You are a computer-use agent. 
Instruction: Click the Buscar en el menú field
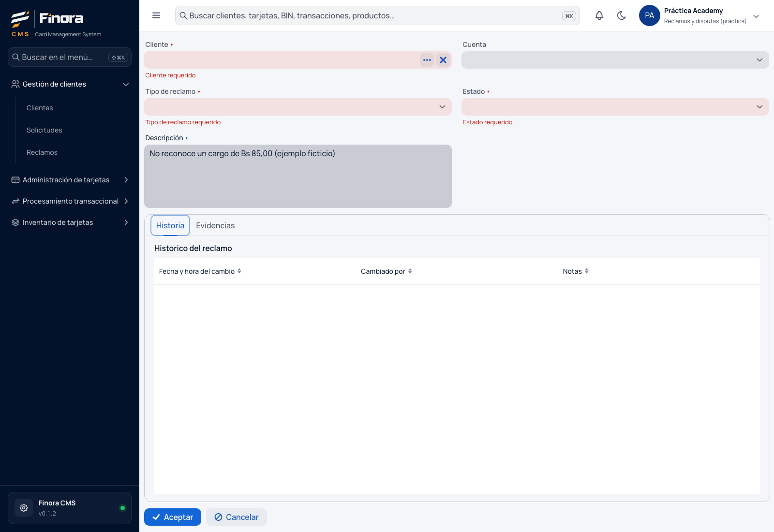(70, 57)
